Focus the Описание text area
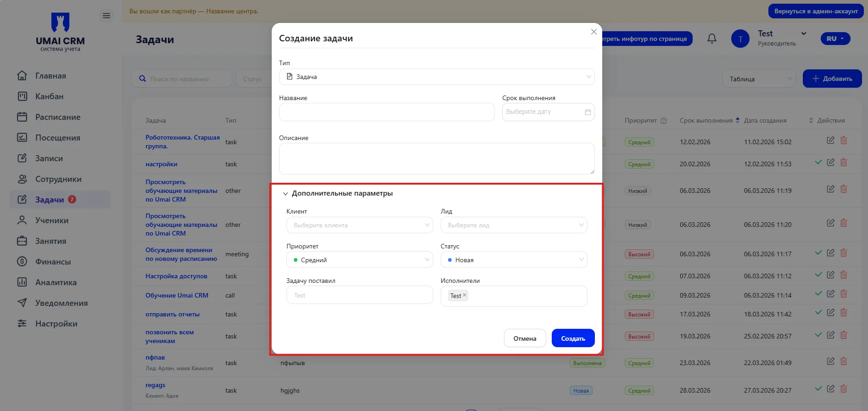The width and height of the screenshot is (868, 411). [437, 158]
